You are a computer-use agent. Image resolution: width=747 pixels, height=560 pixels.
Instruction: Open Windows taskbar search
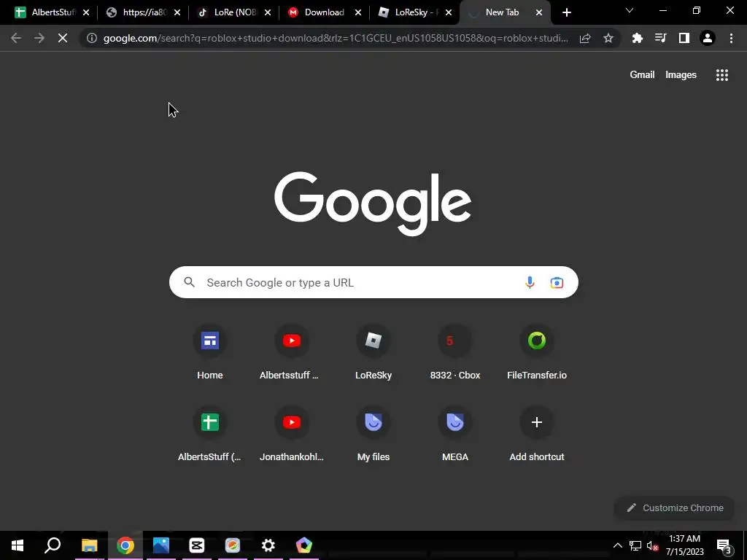[53, 545]
